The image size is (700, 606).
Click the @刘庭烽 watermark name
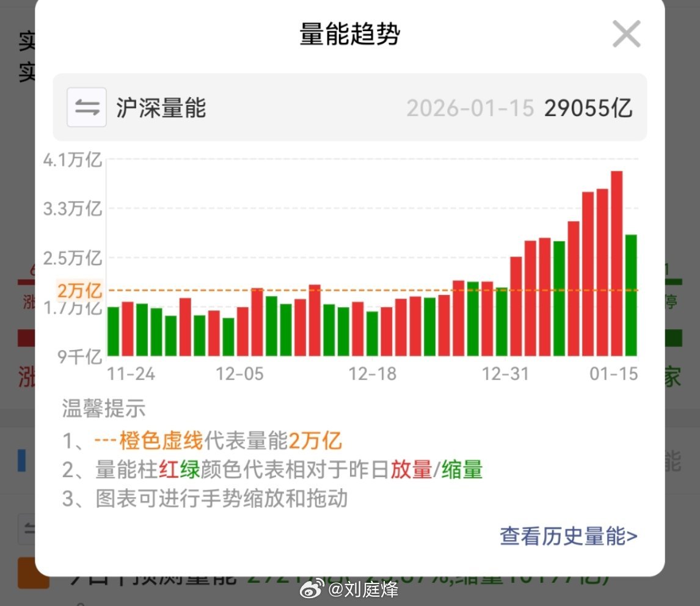(x=363, y=590)
